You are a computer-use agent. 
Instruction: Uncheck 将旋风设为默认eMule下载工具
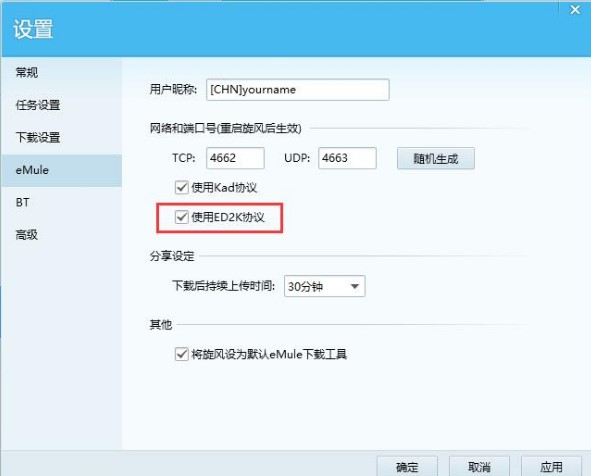pos(182,354)
